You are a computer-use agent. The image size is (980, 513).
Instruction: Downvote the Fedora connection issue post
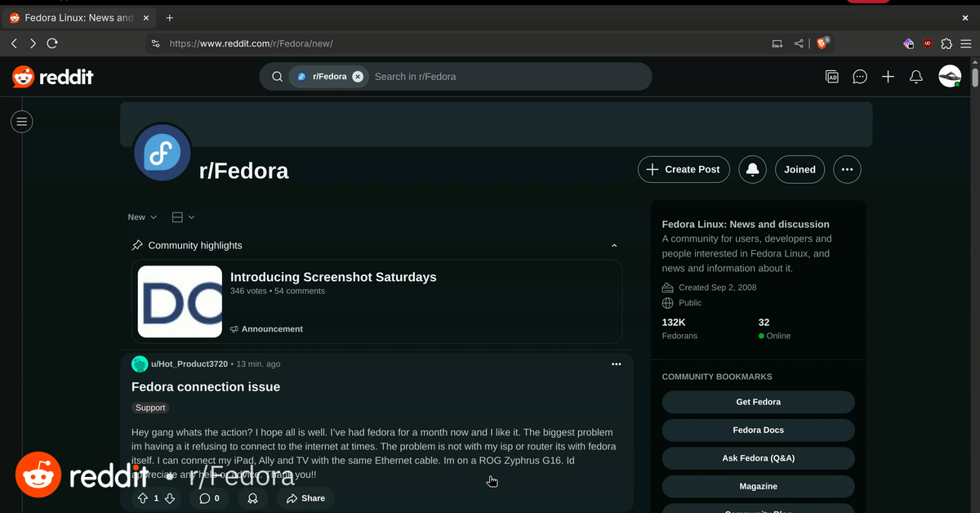pyautogui.click(x=170, y=498)
